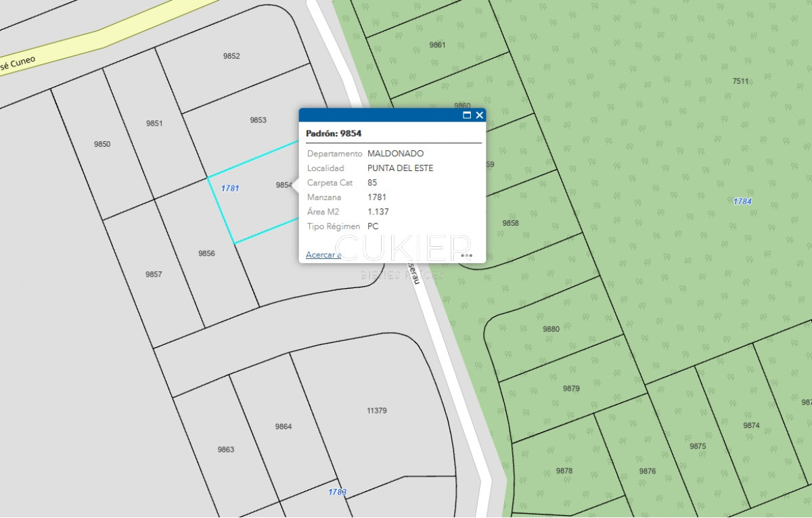Select parcel 9851
The height and width of the screenshot is (518, 812).
(x=154, y=123)
